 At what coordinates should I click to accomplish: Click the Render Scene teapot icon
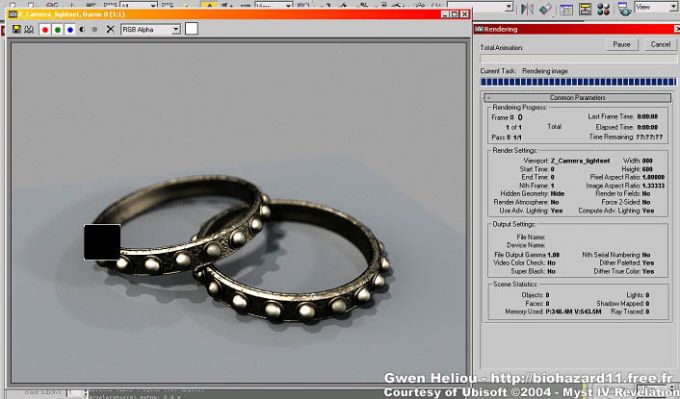click(624, 9)
